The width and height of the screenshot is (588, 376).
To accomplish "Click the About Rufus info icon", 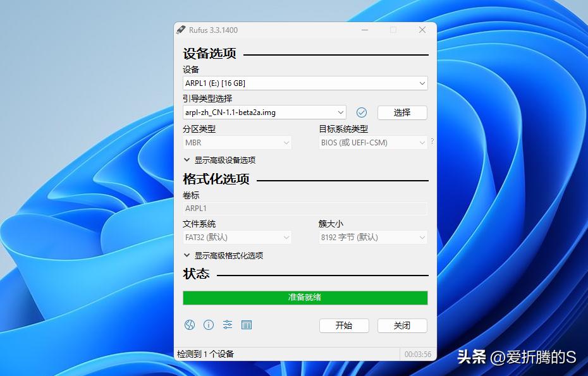I will [209, 325].
